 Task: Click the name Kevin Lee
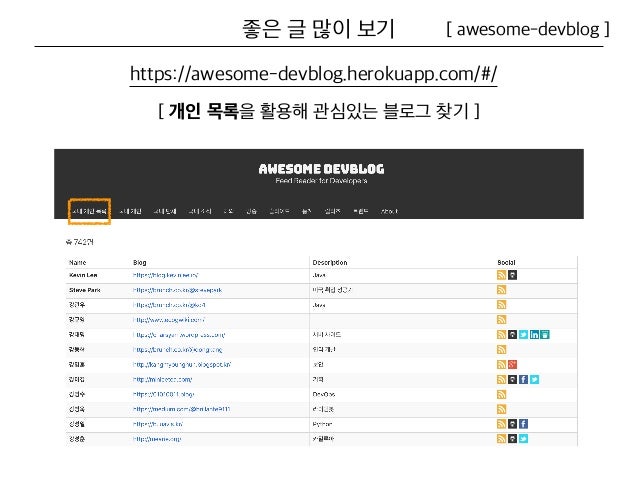(x=83, y=275)
